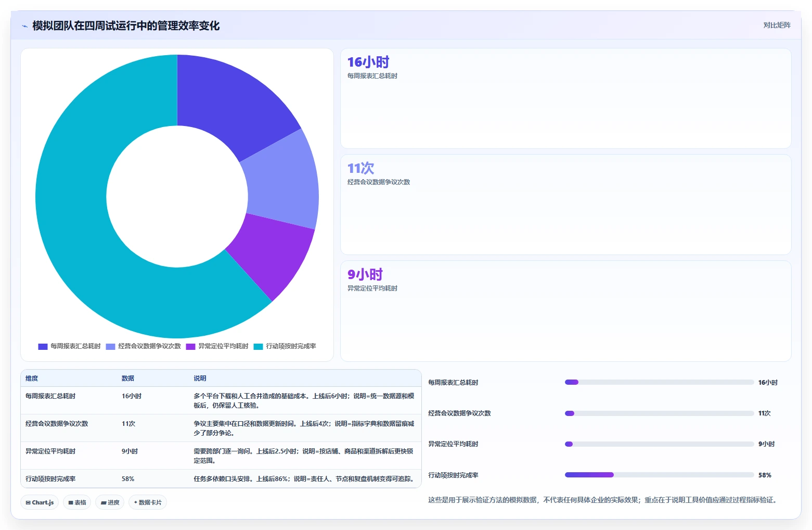Click the 表格 tag chip

77,502
